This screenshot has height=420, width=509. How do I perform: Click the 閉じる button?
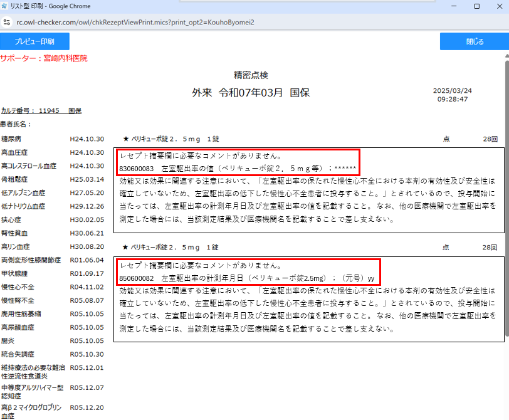click(475, 41)
